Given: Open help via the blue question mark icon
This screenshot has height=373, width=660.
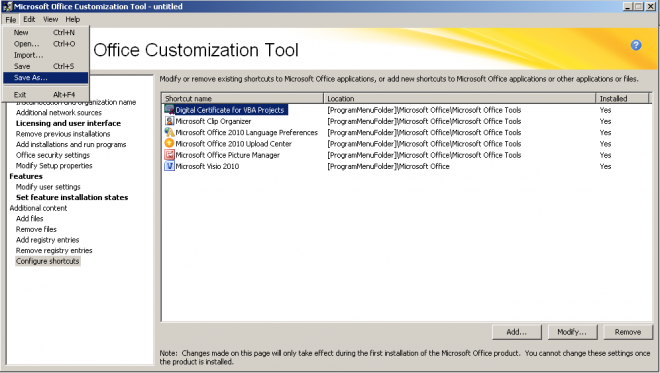Looking at the screenshot, I should pos(636,45).
